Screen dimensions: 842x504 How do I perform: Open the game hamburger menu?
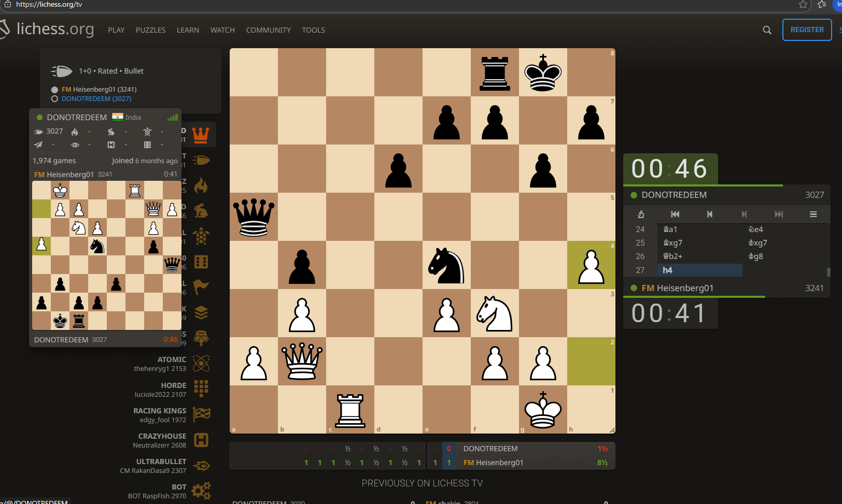coord(813,214)
